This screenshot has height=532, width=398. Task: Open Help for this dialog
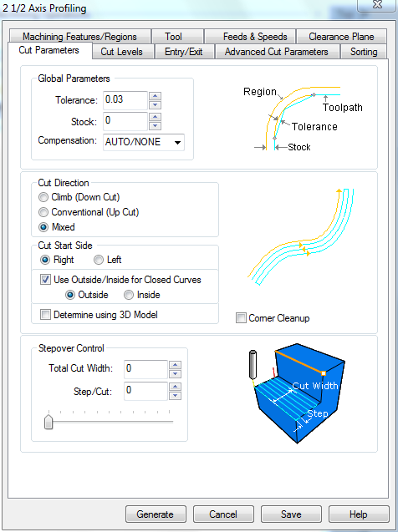pos(359,514)
